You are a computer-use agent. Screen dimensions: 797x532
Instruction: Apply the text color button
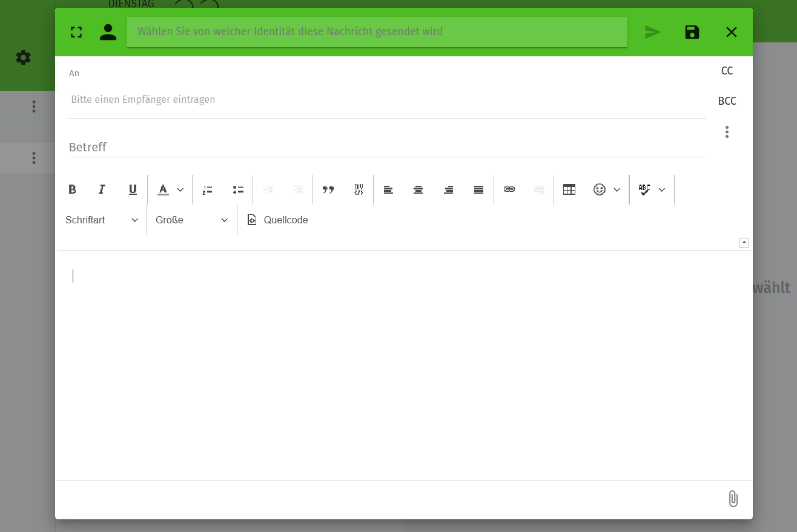coord(163,189)
